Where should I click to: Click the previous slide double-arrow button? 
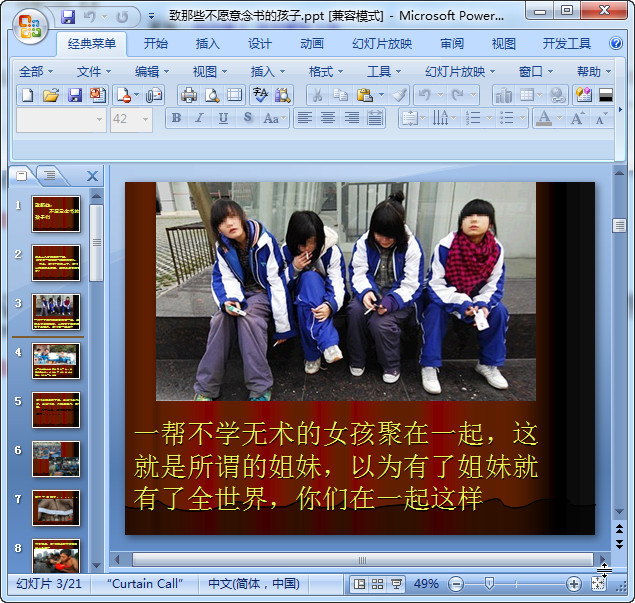(x=619, y=528)
